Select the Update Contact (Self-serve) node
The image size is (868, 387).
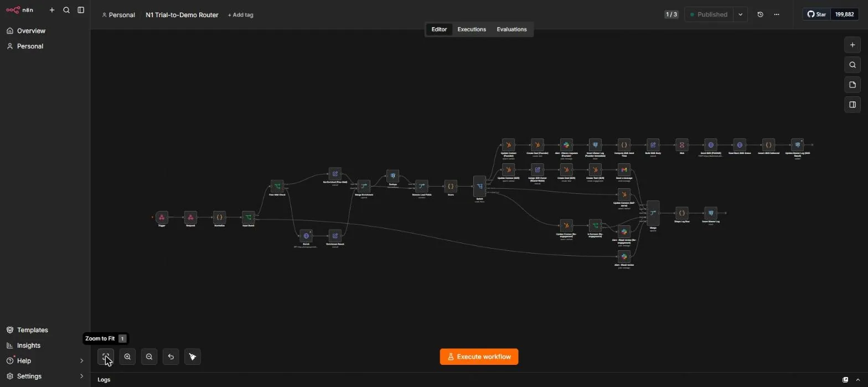click(x=624, y=194)
